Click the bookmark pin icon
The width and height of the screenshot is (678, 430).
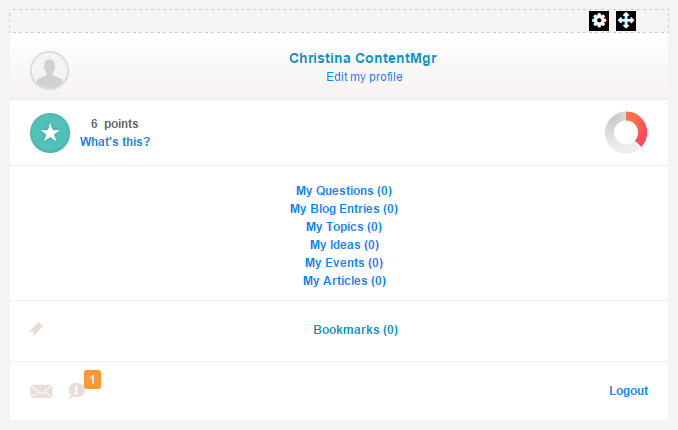(x=36, y=329)
